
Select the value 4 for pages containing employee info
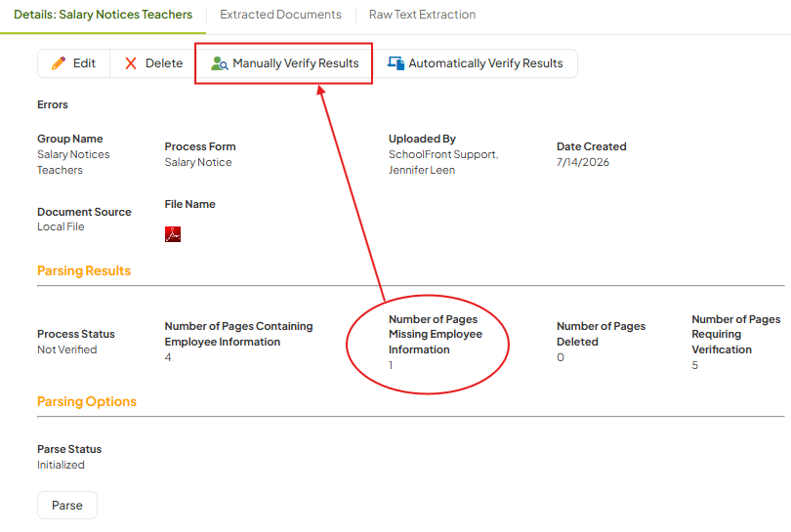click(168, 357)
